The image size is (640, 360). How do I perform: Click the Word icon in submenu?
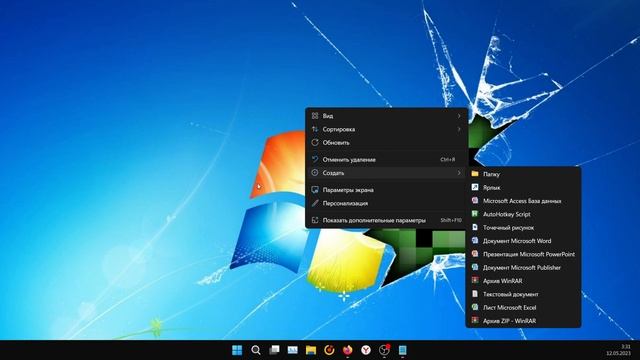pos(475,240)
